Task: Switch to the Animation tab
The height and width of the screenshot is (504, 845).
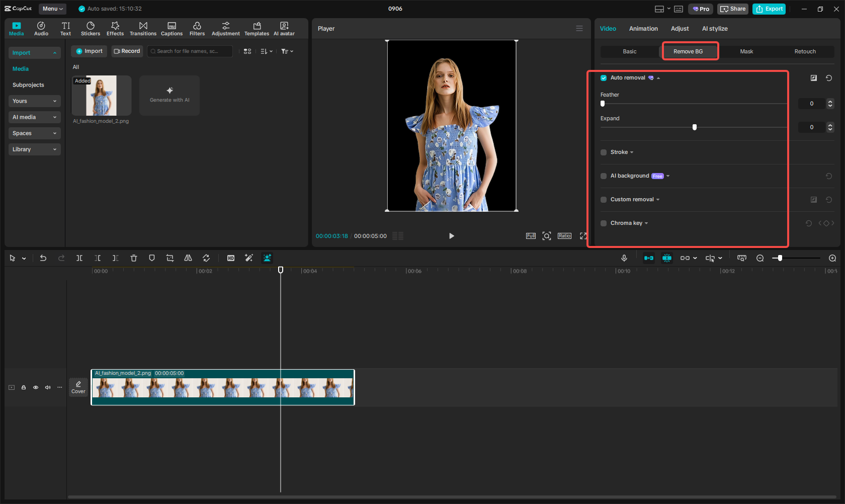Action: click(643, 29)
